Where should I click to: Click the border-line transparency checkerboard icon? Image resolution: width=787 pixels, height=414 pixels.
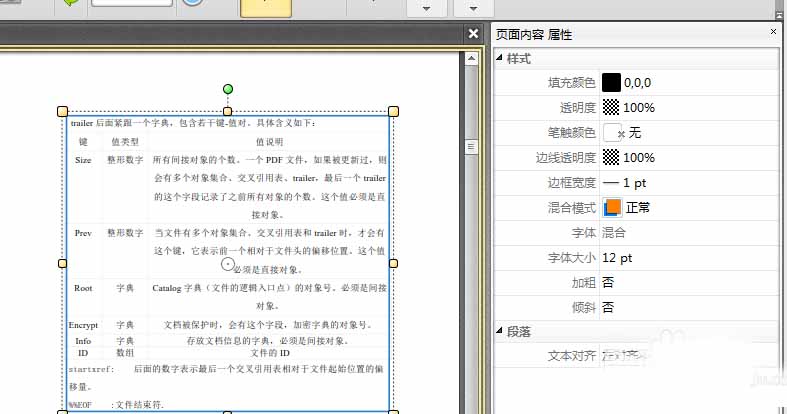611,158
